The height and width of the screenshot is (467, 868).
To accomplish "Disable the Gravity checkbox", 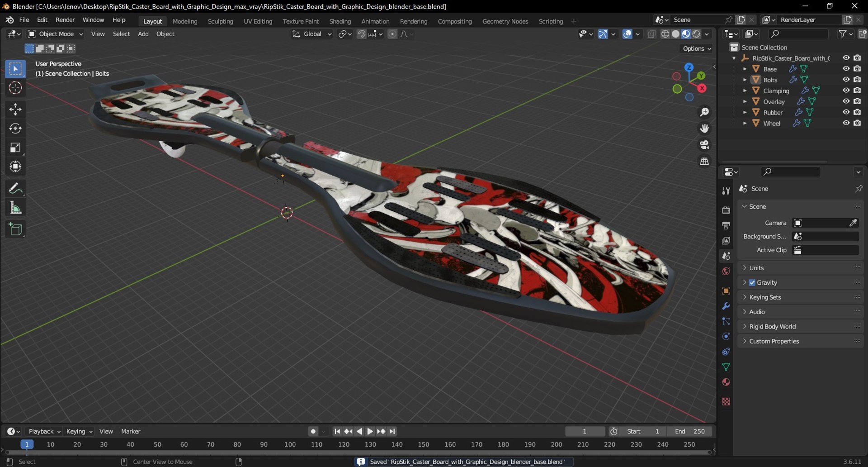I will (x=752, y=282).
